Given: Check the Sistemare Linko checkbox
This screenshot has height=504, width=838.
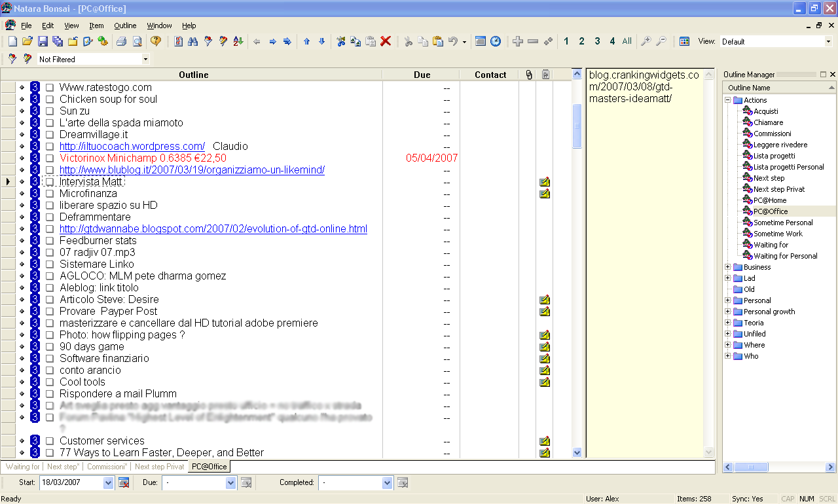Looking at the screenshot, I should click(50, 264).
